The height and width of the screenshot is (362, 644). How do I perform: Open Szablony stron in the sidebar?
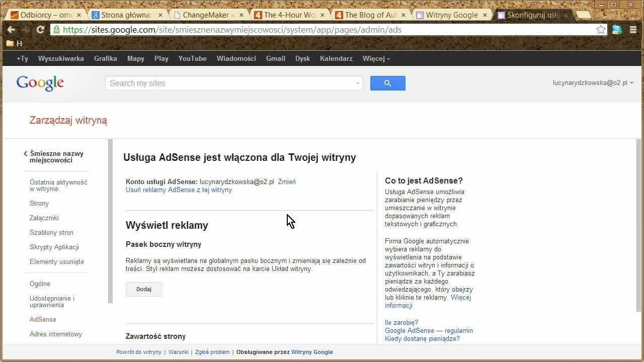coord(51,233)
